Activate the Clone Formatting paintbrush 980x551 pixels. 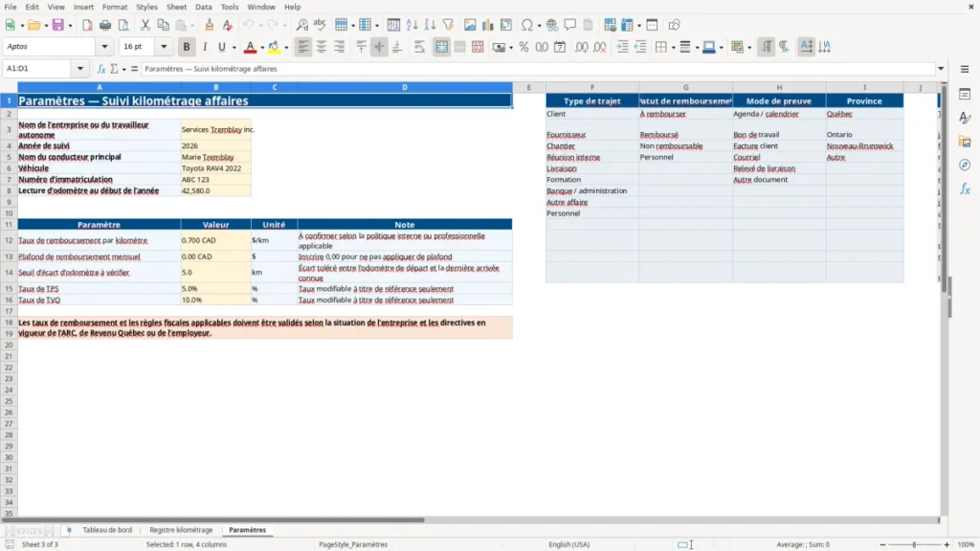[210, 25]
